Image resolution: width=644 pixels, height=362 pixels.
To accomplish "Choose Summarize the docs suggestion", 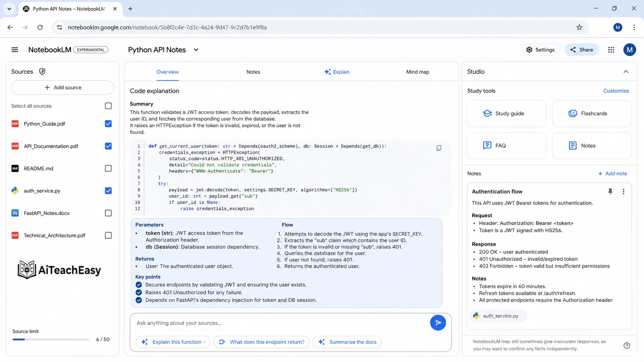I will click(x=347, y=342).
